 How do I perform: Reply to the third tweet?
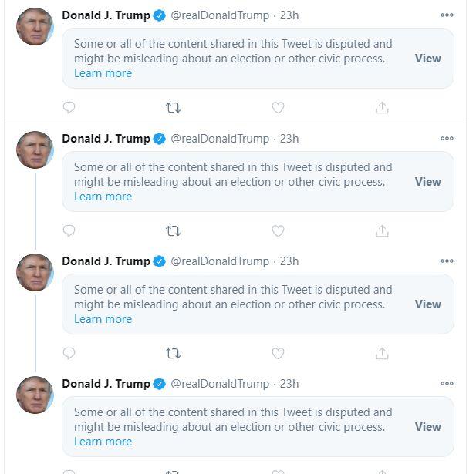point(69,353)
